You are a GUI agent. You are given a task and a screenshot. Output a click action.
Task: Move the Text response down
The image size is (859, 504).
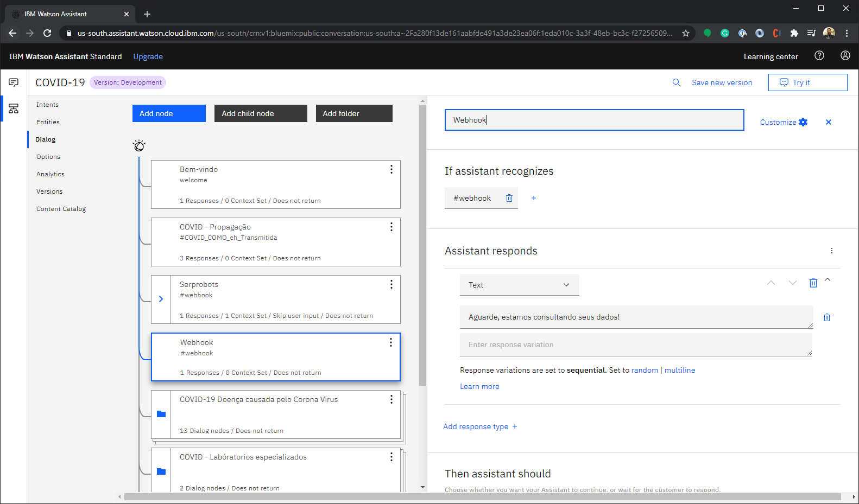tap(793, 283)
